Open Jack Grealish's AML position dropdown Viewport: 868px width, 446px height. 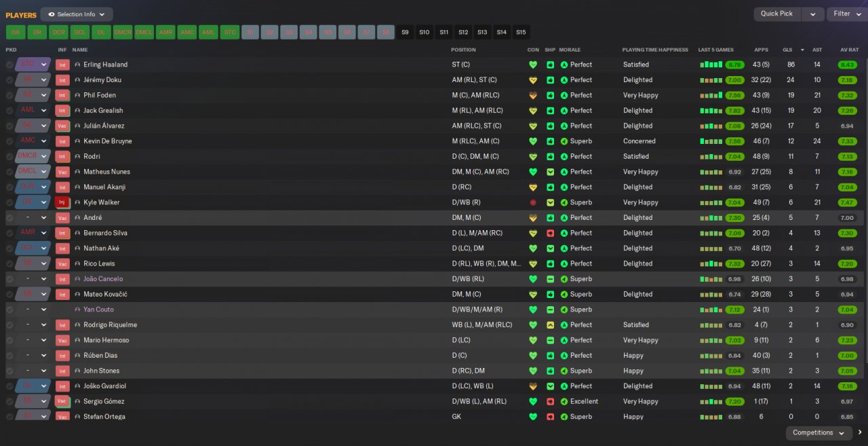[x=33, y=111]
